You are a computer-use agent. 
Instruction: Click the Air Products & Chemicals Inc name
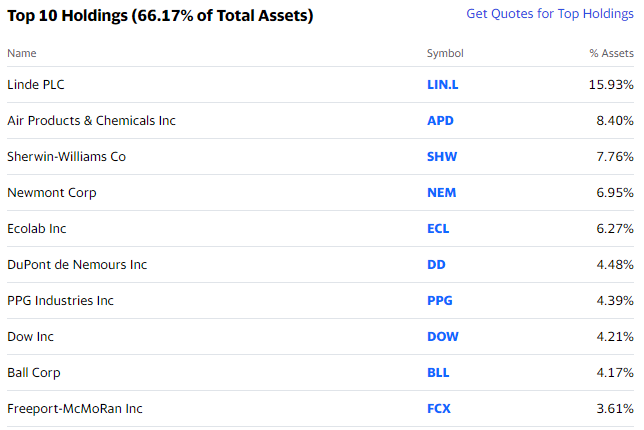tap(91, 121)
